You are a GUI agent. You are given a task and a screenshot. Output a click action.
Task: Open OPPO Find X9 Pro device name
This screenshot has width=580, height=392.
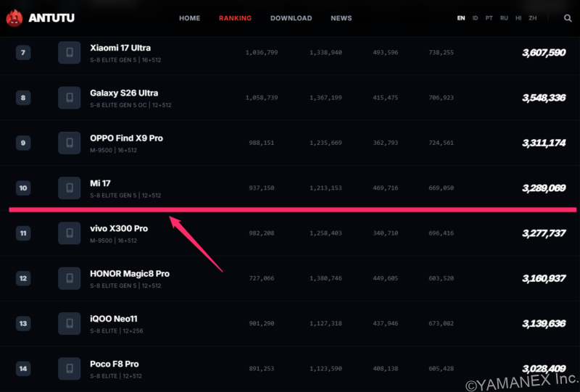(x=126, y=138)
